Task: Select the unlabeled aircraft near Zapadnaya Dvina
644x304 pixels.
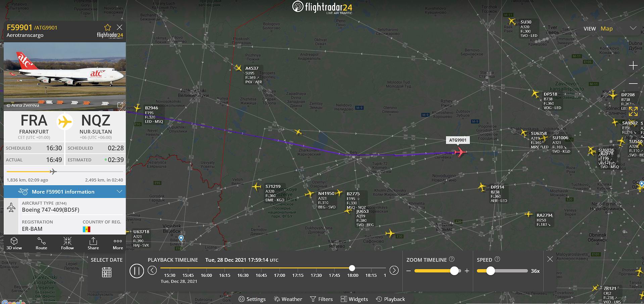Action: click(298, 132)
